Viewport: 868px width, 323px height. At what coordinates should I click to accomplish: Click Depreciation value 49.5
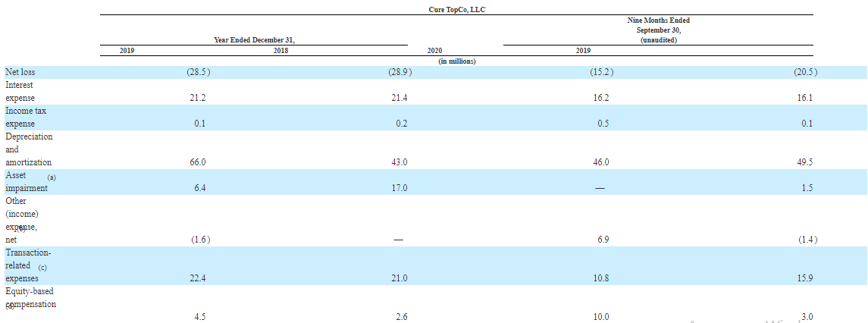pyautogui.click(x=805, y=162)
